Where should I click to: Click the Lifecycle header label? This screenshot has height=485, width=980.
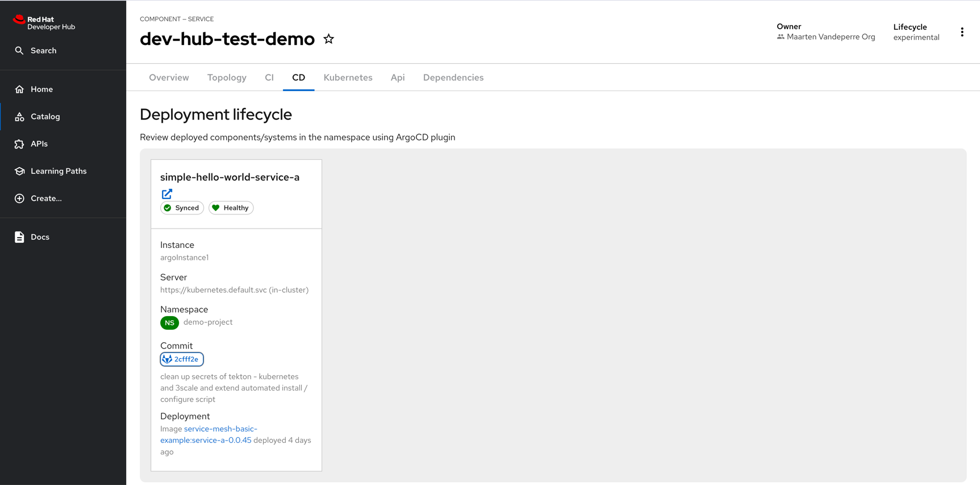click(910, 27)
